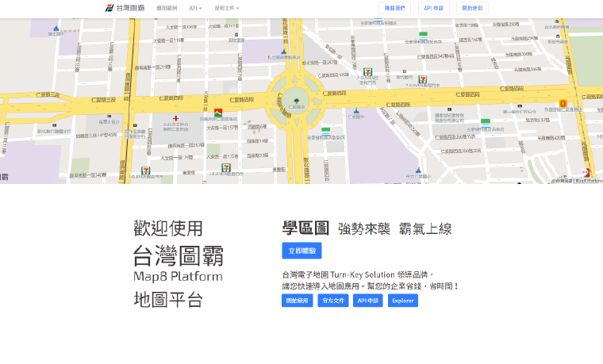This screenshot has width=603, height=364.
Task: Click the tree icon in roundabout park
Action: [297, 102]
